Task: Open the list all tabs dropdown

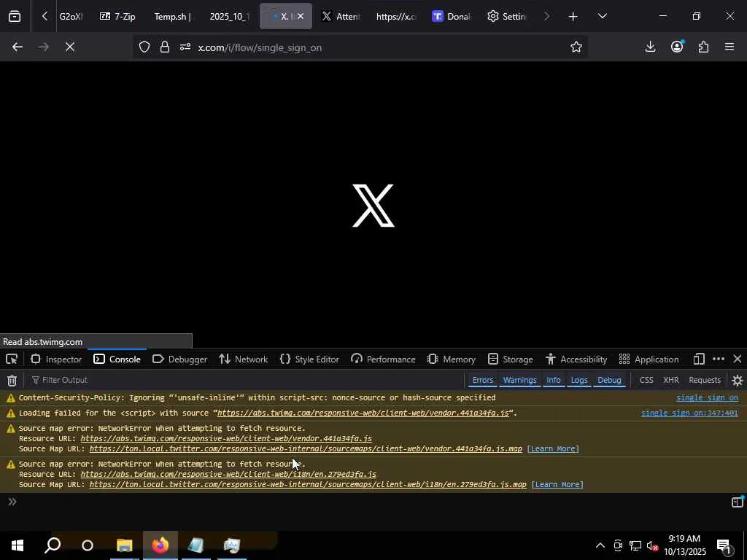Action: [x=602, y=16]
